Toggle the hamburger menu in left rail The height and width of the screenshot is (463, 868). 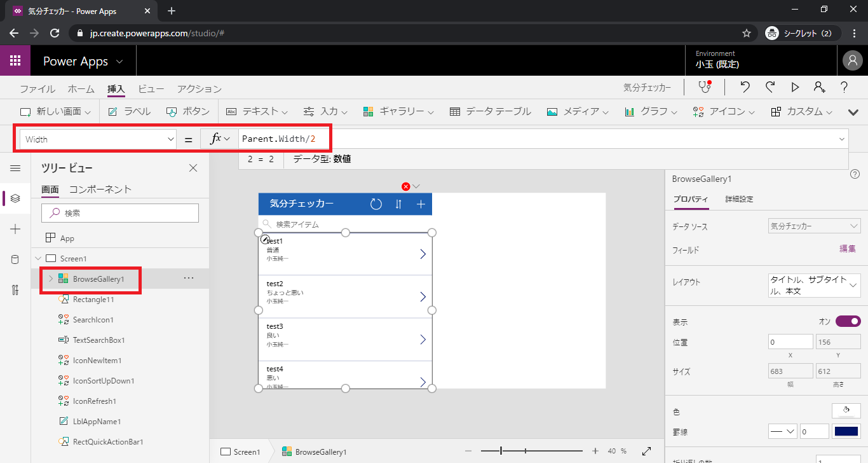[15, 168]
